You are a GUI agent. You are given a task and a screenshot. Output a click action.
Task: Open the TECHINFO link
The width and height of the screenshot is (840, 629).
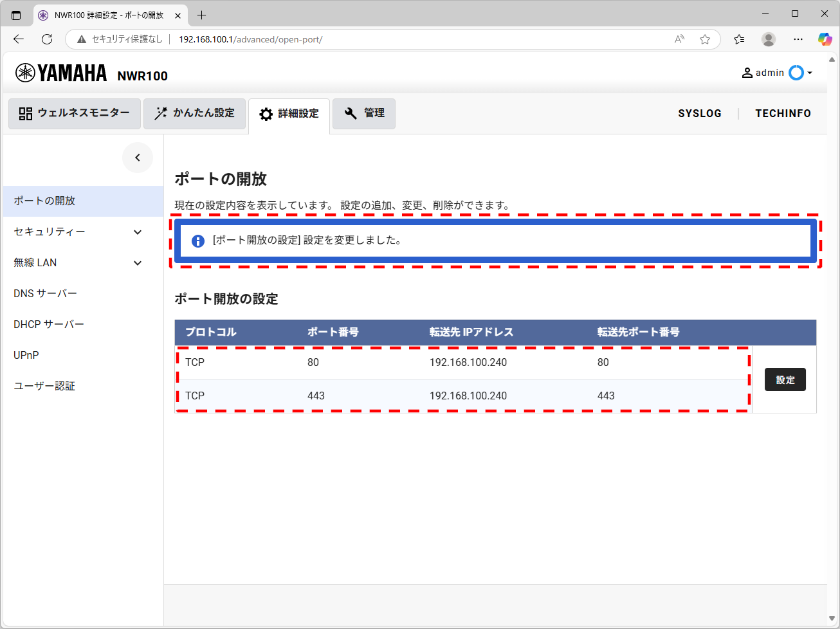783,113
